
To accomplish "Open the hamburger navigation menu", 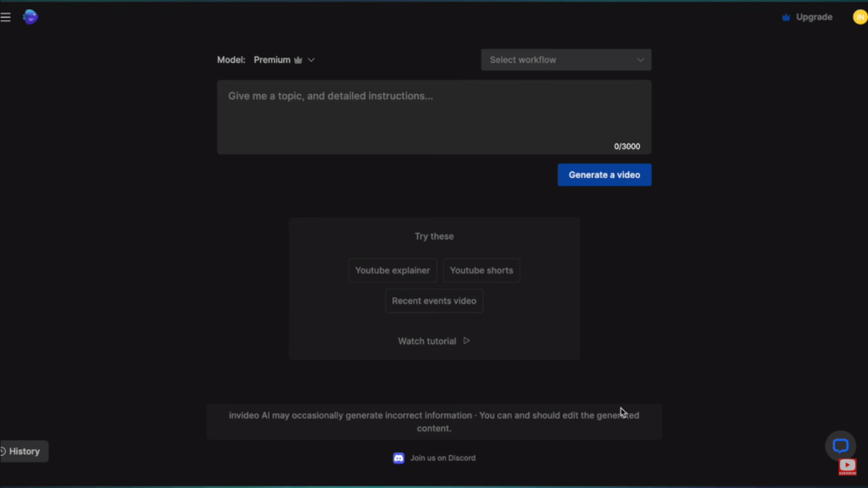I will pos(6,16).
